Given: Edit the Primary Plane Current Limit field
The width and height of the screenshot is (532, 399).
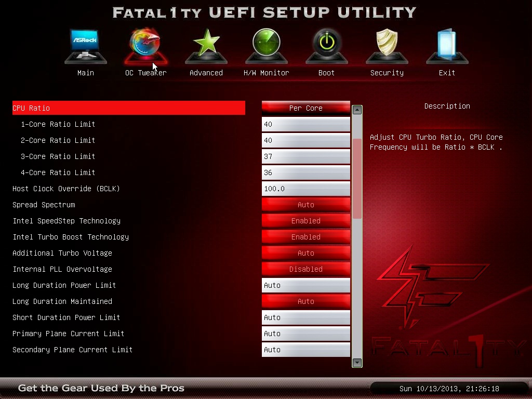Looking at the screenshot, I should (x=305, y=334).
